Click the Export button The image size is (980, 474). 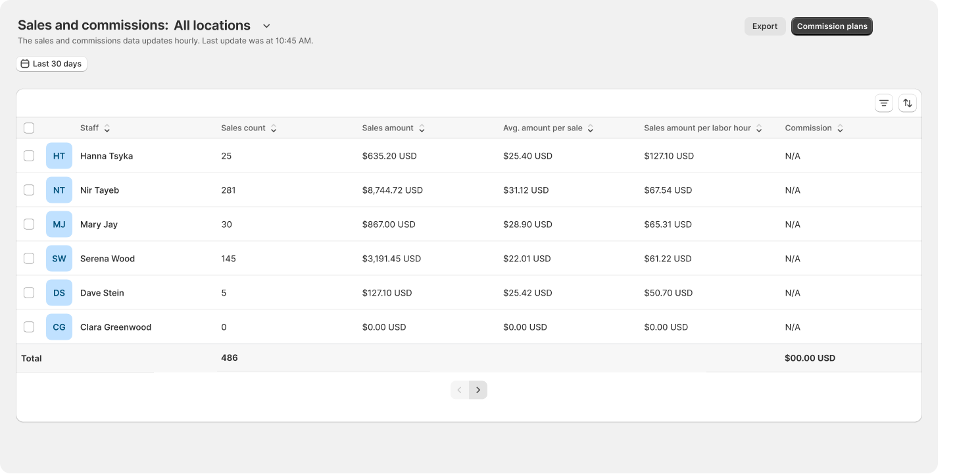[765, 26]
